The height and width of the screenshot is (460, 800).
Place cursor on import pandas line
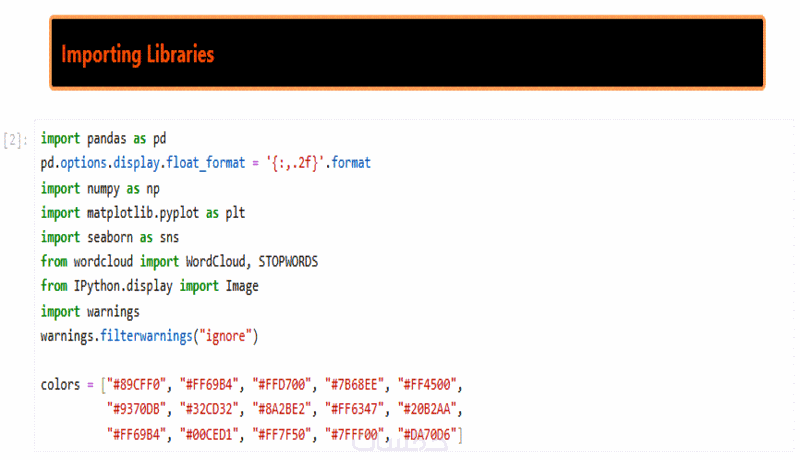coord(103,138)
